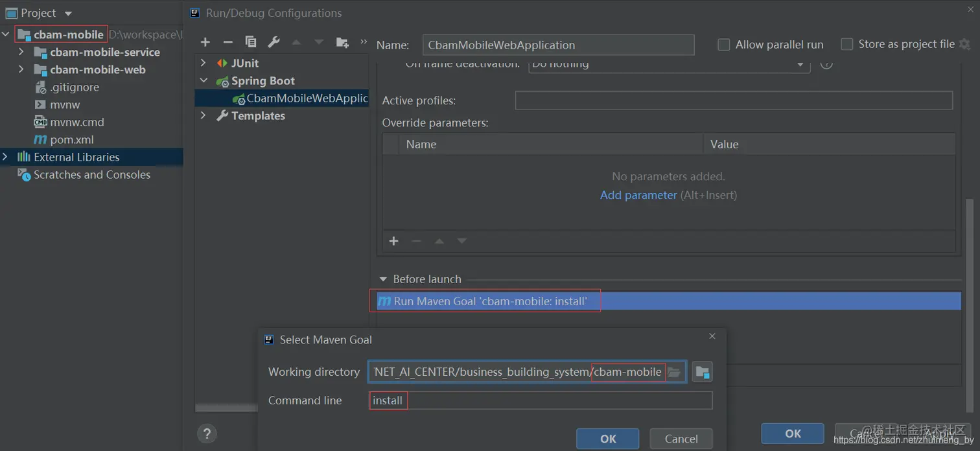Open Scratches and Consoles
Image resolution: width=980 pixels, height=451 pixels.
click(84, 174)
